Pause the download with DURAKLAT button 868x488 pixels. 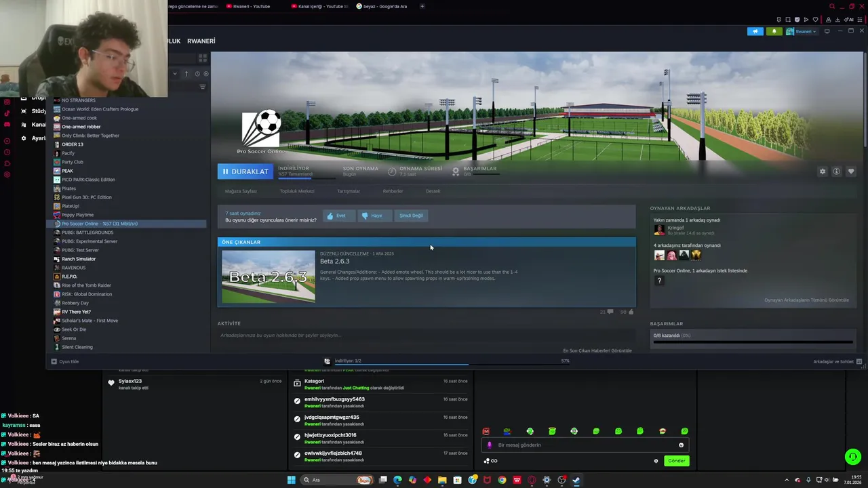pos(245,171)
